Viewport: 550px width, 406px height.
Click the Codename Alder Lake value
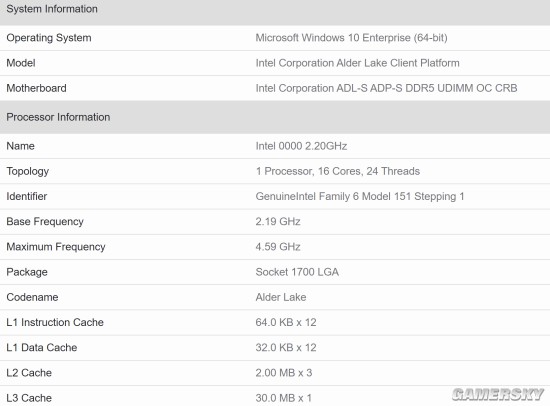click(281, 297)
